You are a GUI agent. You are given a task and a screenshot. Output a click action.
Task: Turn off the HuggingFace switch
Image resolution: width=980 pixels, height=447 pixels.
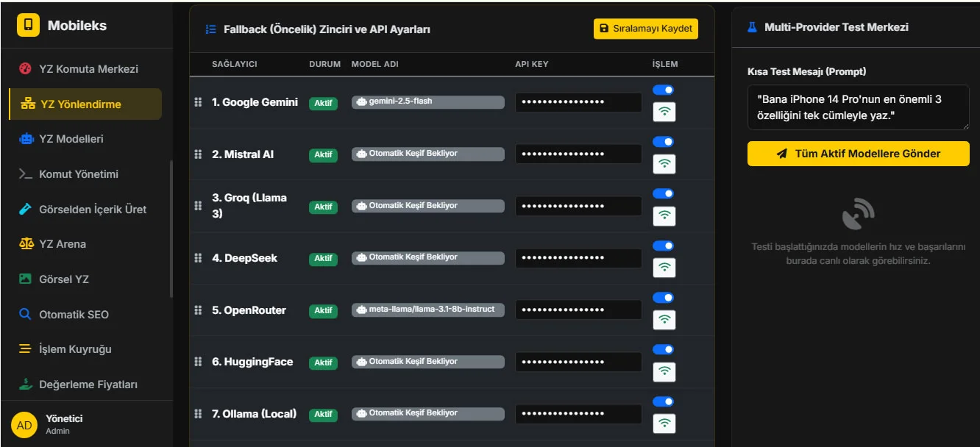pos(663,349)
